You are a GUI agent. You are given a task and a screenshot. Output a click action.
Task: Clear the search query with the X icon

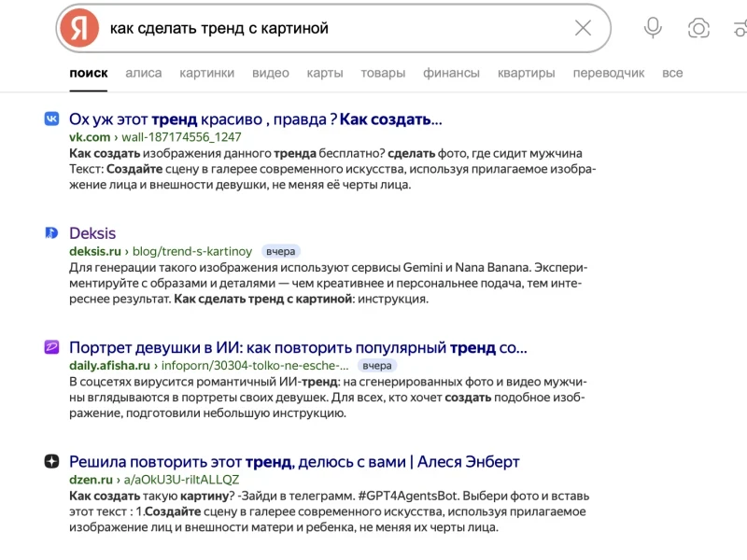pyautogui.click(x=584, y=28)
